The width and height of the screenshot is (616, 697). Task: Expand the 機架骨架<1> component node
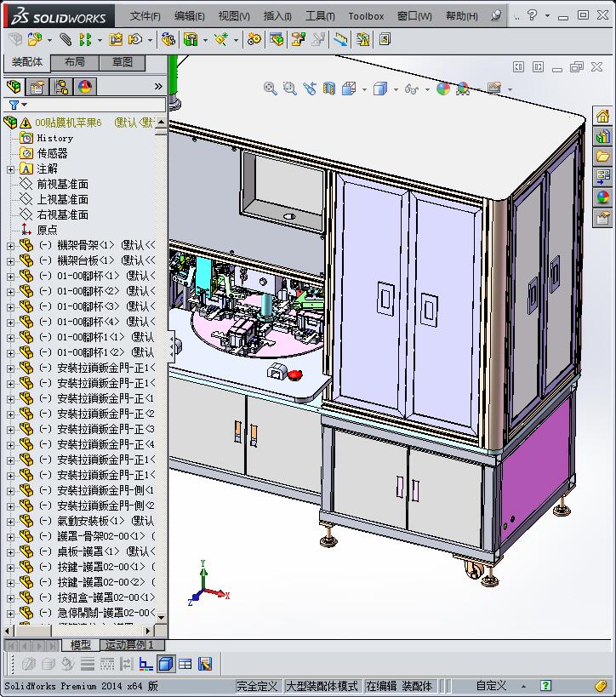pyautogui.click(x=11, y=246)
